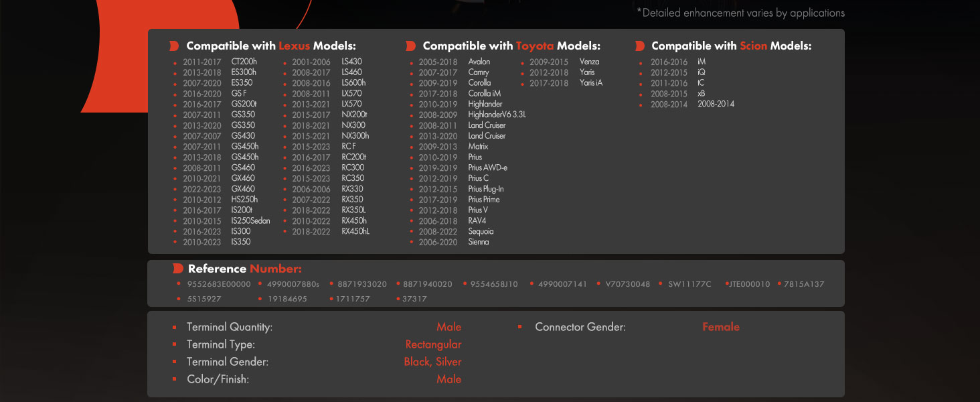Image resolution: width=980 pixels, height=402 pixels.
Task: Select the 'Compatible with Toyota Models:' heading
Action: 511,46
